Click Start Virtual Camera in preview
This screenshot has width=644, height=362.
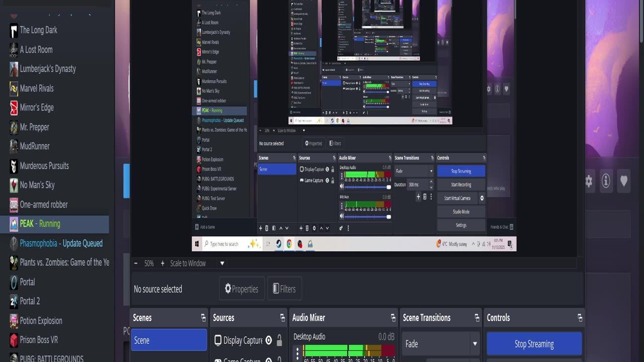[457, 198]
